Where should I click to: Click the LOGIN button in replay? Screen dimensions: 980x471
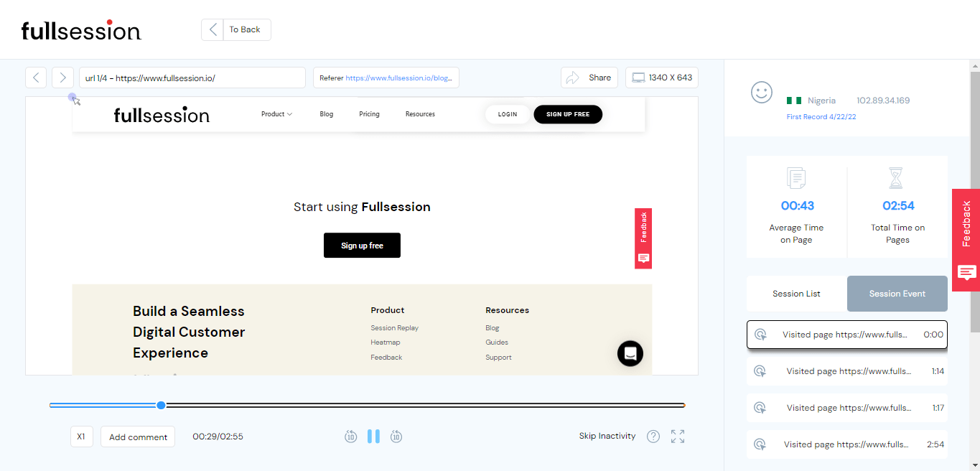(508, 114)
